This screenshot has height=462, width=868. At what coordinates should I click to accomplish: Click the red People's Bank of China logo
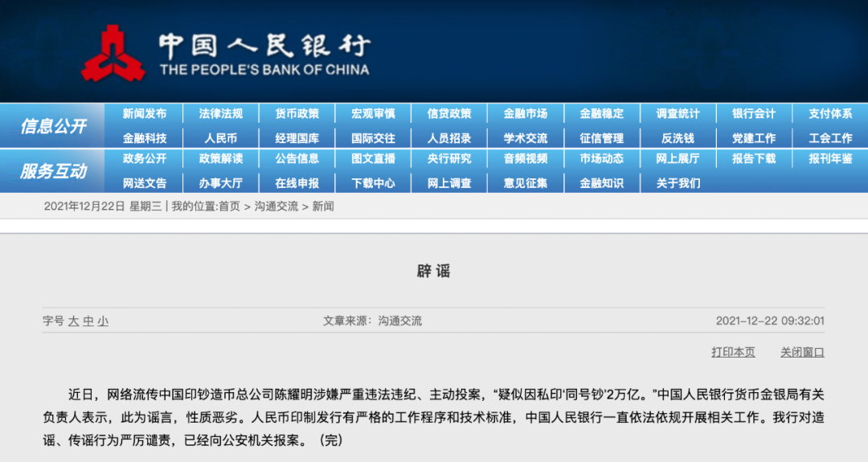click(113, 53)
